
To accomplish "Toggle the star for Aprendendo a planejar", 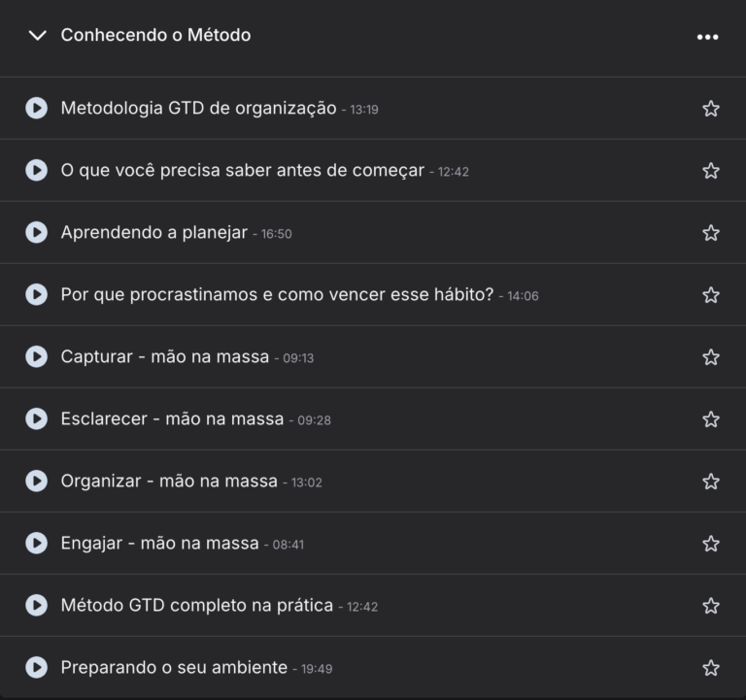I will point(711,233).
